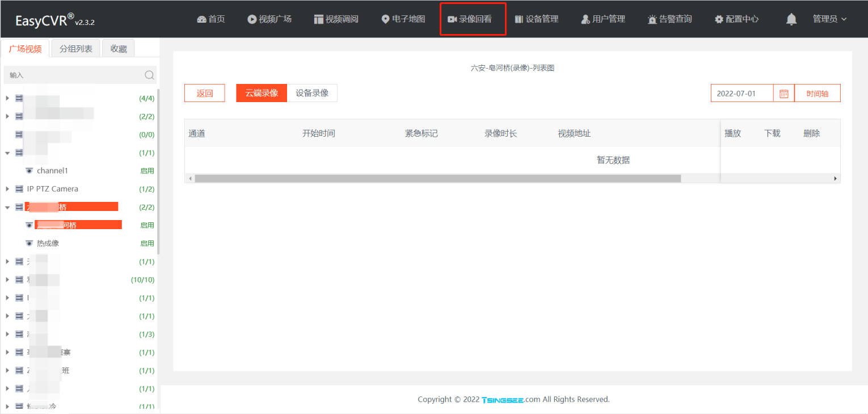Expand the device group showing (1/3)
The image size is (868, 414).
pyautogui.click(x=7, y=334)
